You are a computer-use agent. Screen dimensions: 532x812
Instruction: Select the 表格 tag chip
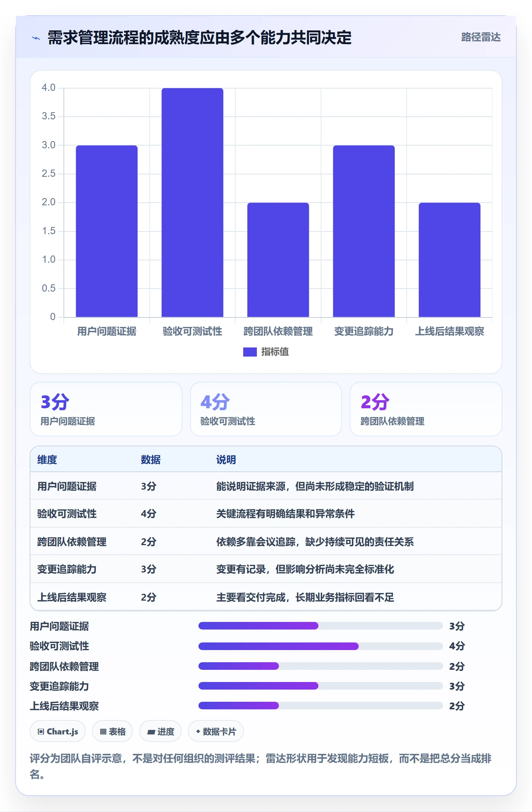112,731
